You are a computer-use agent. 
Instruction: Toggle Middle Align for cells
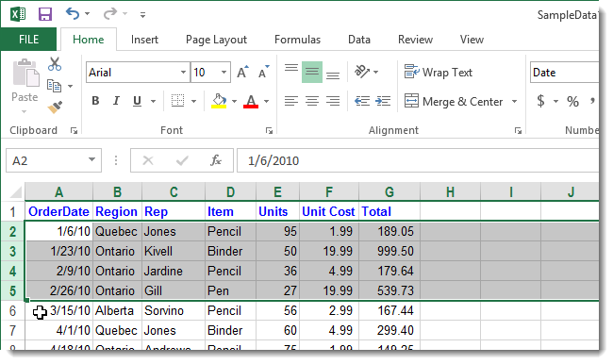312,73
